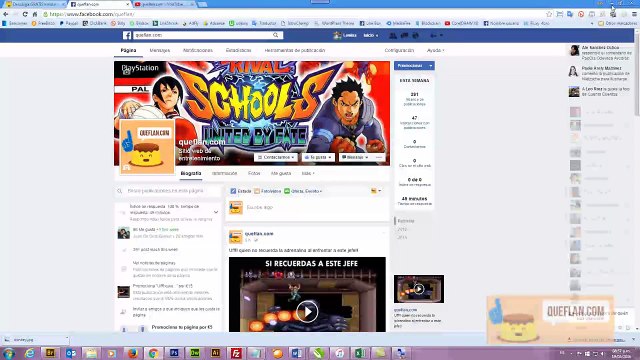Open Illustrator from the taskbar
640x360 pixels.
coord(215,353)
